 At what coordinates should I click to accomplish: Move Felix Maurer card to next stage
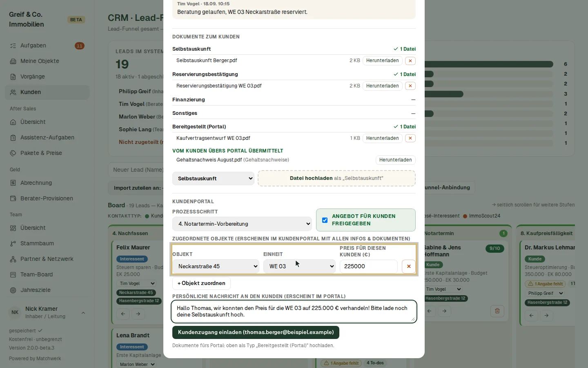138,314
